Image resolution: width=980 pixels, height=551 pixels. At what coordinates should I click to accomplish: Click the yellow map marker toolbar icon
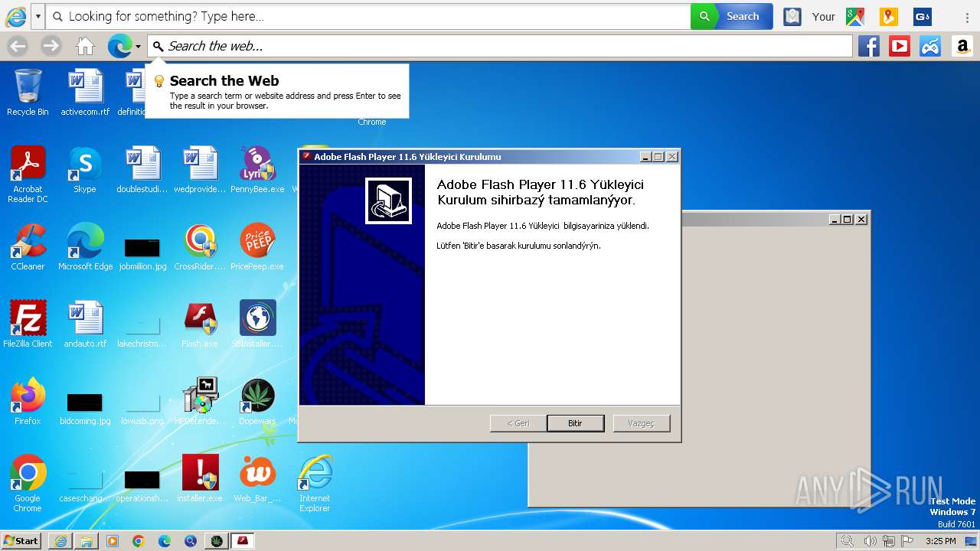[x=888, y=16]
